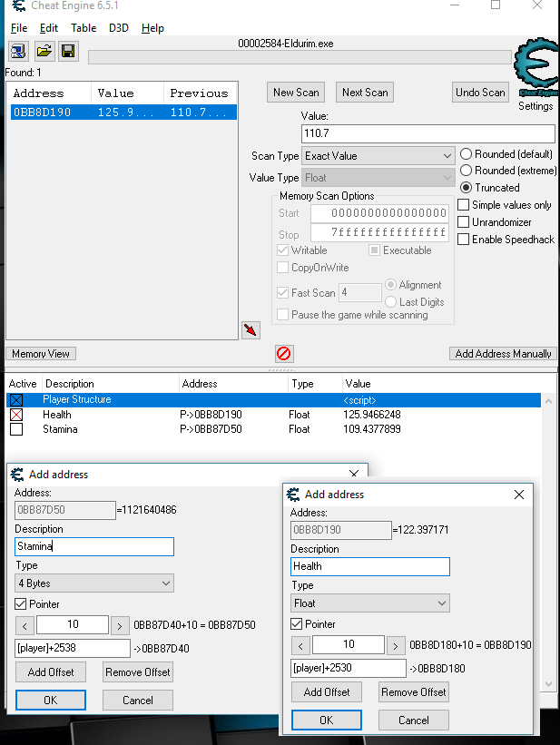Image resolution: width=560 pixels, height=745 pixels.
Task: Click left arrow offset stepper in Stamina dialog
Action: (x=25, y=625)
